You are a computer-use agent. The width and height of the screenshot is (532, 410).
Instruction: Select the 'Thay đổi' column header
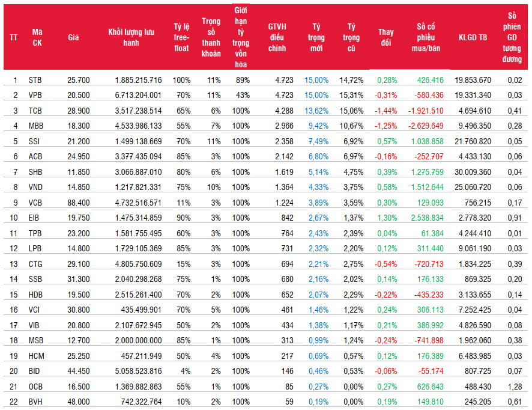tap(385, 37)
